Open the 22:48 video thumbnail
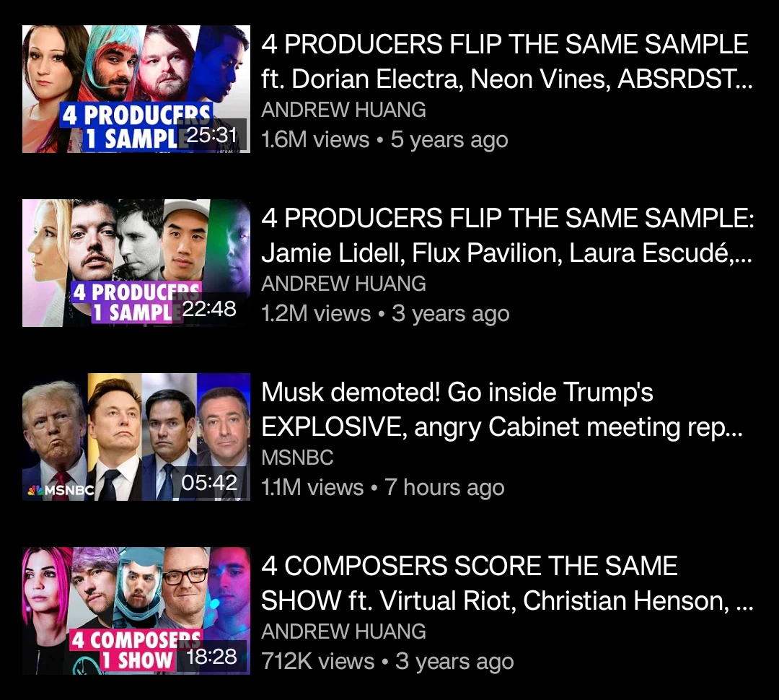This screenshot has width=779, height=700. pos(136,263)
